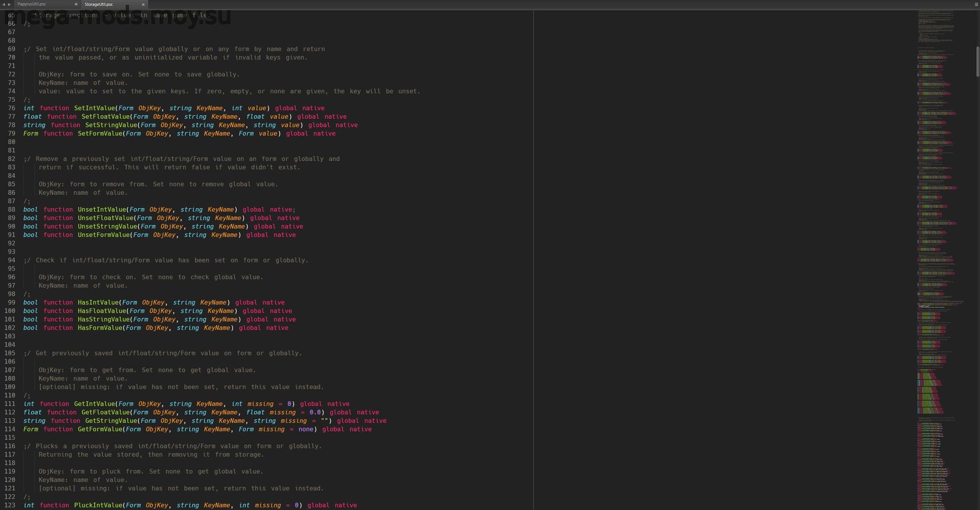The height and width of the screenshot is (510, 980).
Task: Click the GetIntValue function name
Action: (94, 404)
